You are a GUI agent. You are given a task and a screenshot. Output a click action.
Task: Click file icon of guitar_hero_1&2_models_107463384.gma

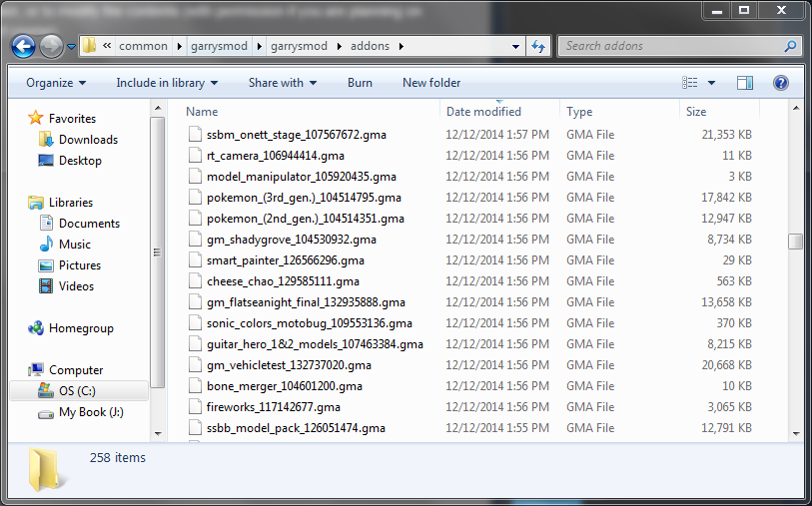(195, 344)
